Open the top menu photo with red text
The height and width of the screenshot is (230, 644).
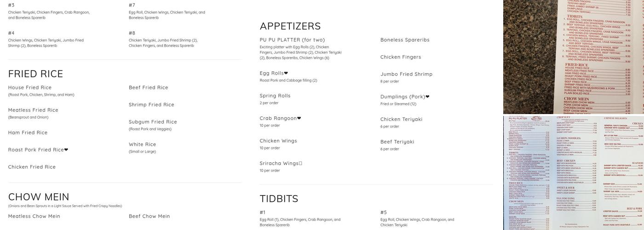pyautogui.click(x=573, y=57)
